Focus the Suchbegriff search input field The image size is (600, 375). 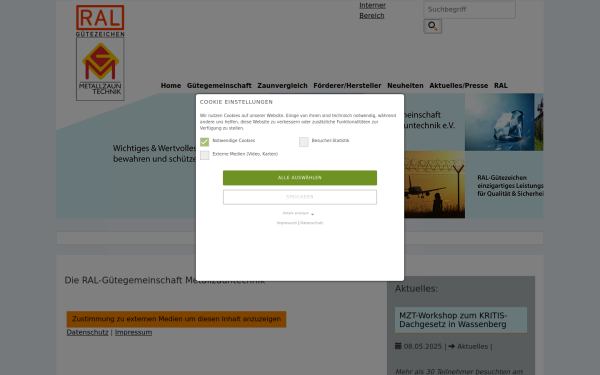[469, 10]
